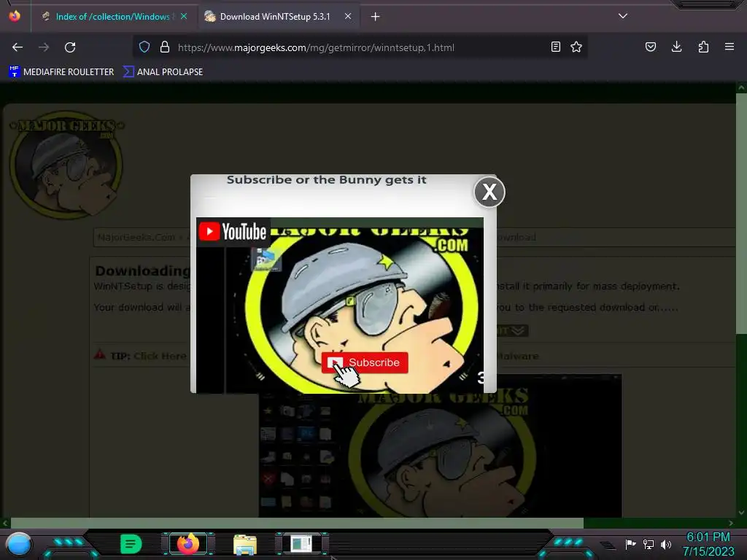Close the subscribe popup with X
Screen dimensions: 747x560
(489, 192)
